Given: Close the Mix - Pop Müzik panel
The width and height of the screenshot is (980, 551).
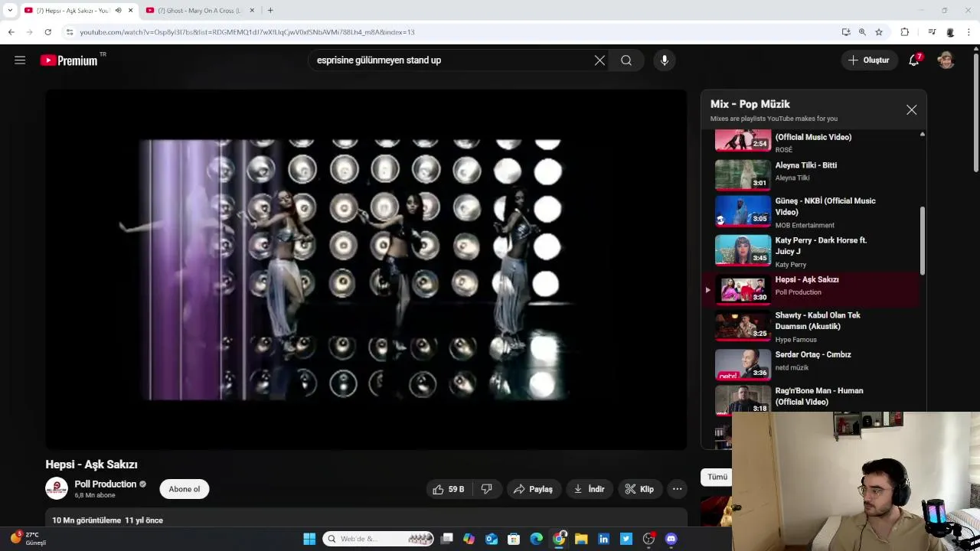Looking at the screenshot, I should (911, 110).
